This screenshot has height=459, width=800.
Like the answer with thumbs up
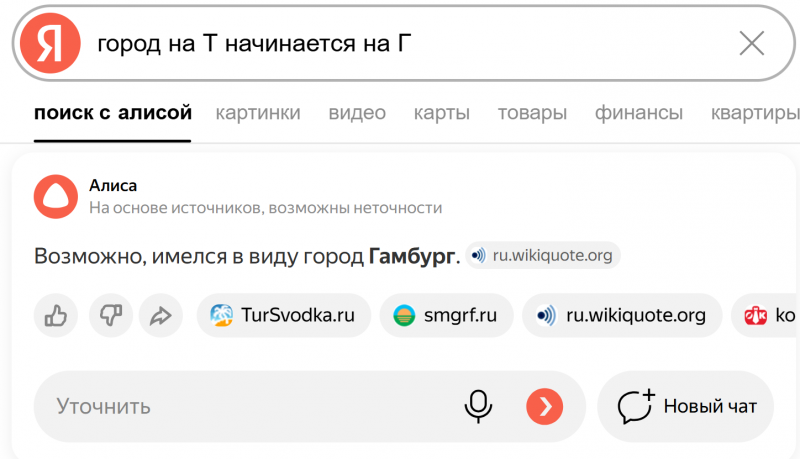click(x=56, y=316)
